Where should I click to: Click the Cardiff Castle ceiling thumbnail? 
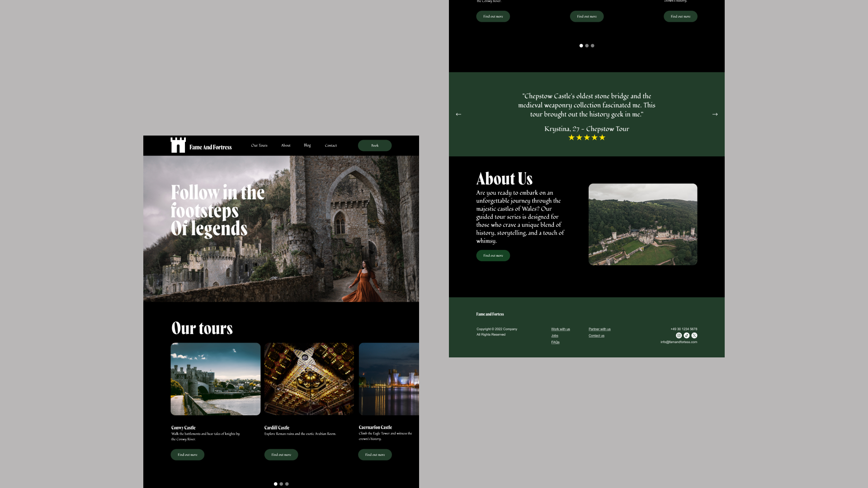[x=309, y=379]
